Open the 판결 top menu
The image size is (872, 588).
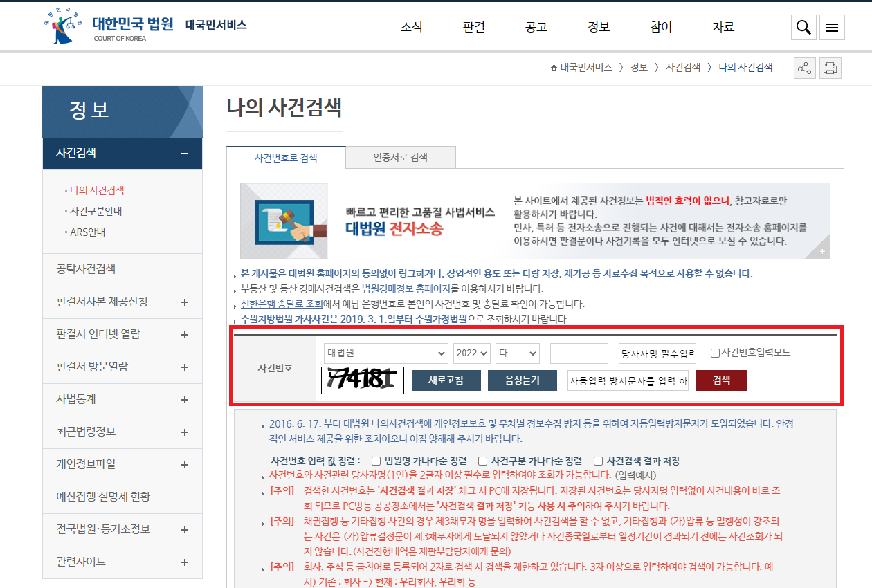[x=474, y=27]
